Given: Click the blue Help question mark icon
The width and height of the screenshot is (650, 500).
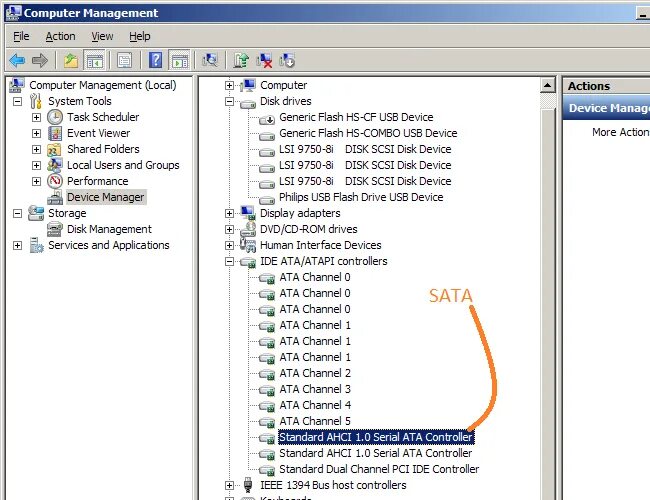Looking at the screenshot, I should pos(155,61).
